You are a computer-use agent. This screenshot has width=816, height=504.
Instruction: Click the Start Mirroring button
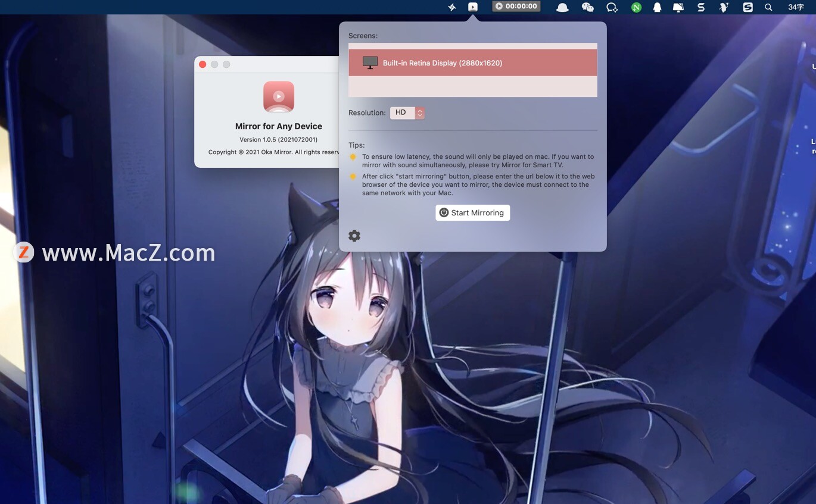tap(473, 212)
